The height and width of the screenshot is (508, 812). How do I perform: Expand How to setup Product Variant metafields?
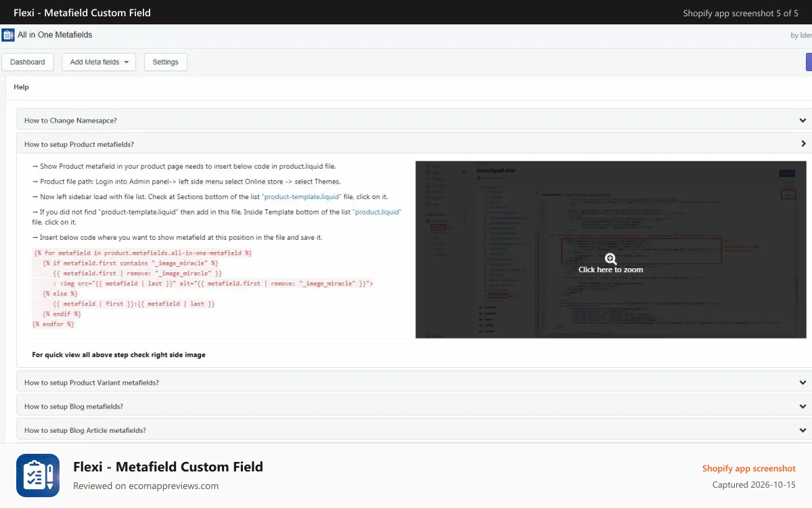point(414,383)
